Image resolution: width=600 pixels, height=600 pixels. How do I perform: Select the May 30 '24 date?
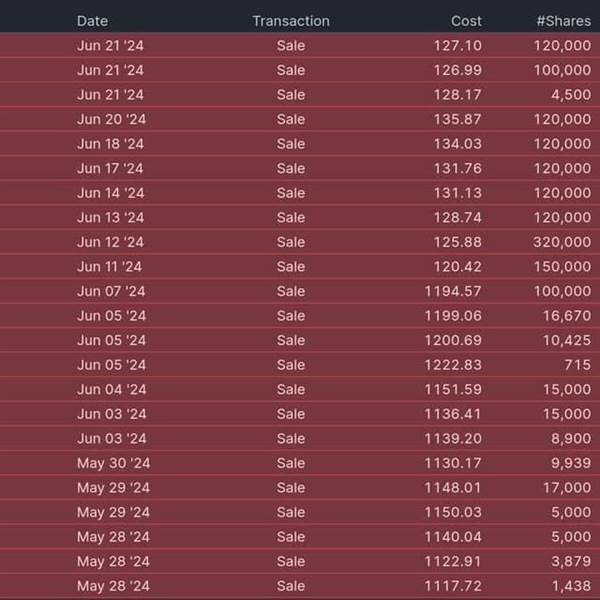[x=113, y=463]
